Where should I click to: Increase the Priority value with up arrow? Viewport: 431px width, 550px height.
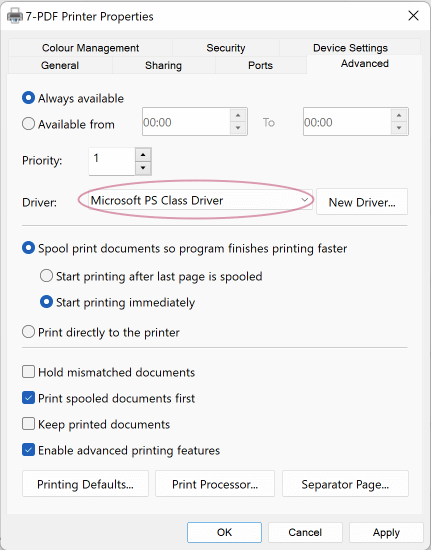click(x=143, y=155)
